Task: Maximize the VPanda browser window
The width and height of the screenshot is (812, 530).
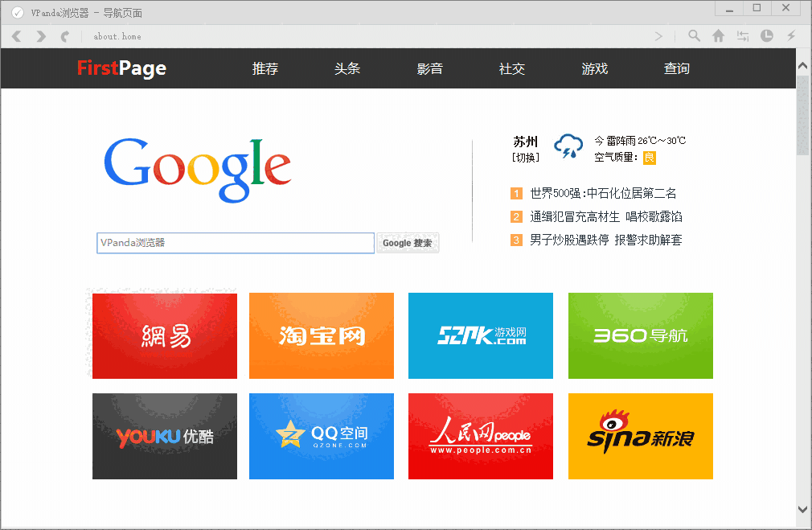Action: tap(757, 9)
